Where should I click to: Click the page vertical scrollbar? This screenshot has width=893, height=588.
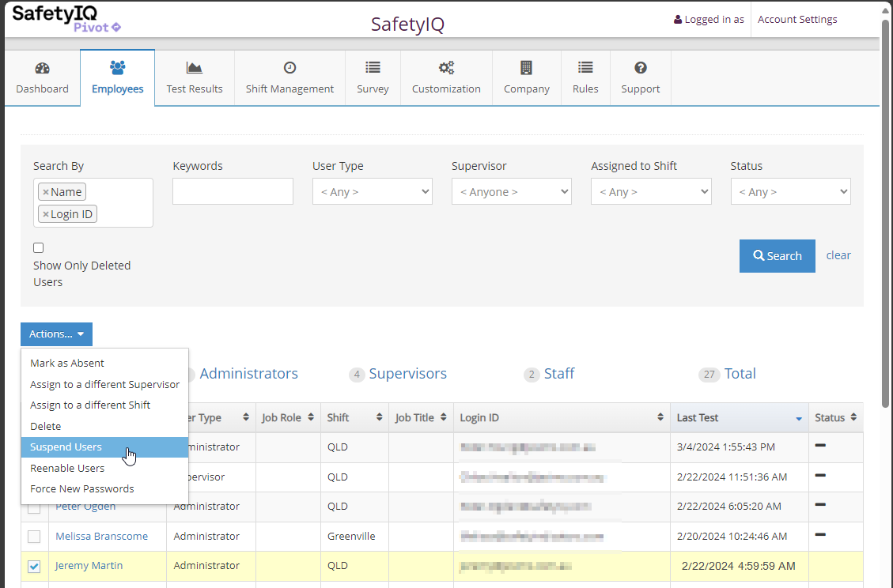(885, 213)
